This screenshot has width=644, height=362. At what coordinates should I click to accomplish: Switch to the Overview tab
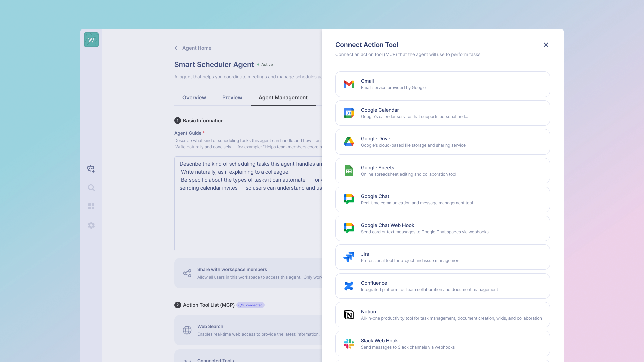tap(194, 98)
